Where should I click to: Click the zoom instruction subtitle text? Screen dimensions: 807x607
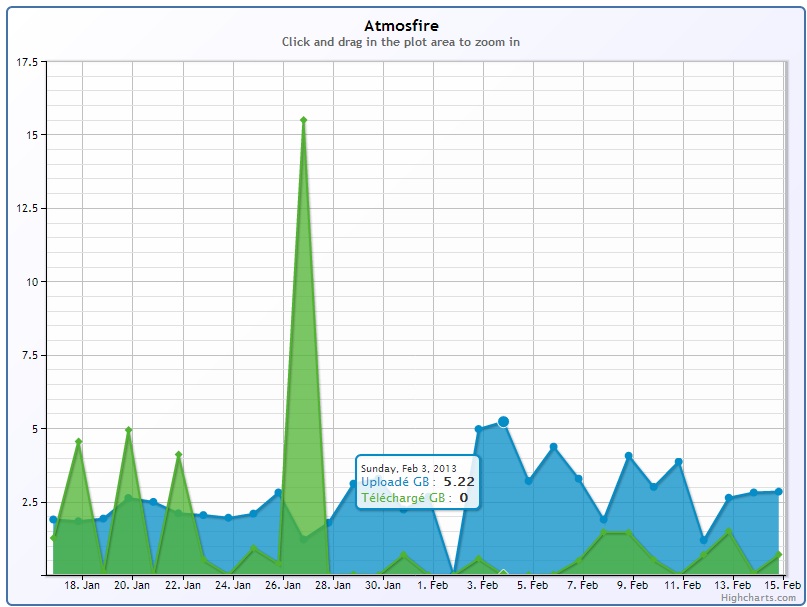click(401, 42)
